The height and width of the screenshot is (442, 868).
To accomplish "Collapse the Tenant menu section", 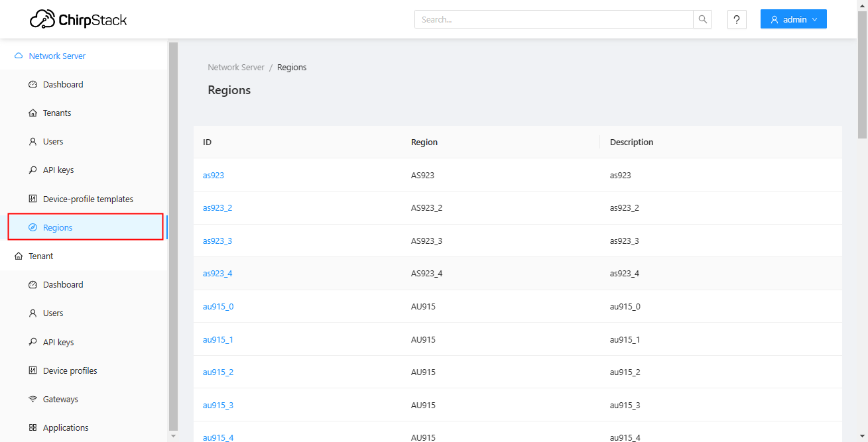I will pyautogui.click(x=41, y=256).
